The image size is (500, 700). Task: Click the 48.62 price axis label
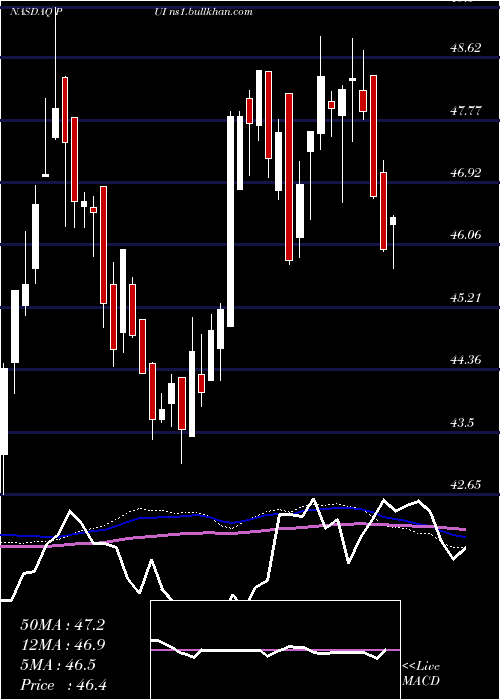[x=466, y=47]
